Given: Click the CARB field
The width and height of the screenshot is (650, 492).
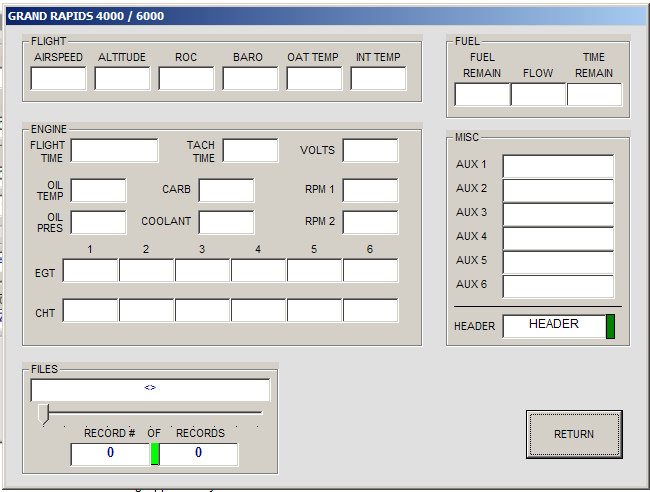Looking at the screenshot, I should pos(226,190).
